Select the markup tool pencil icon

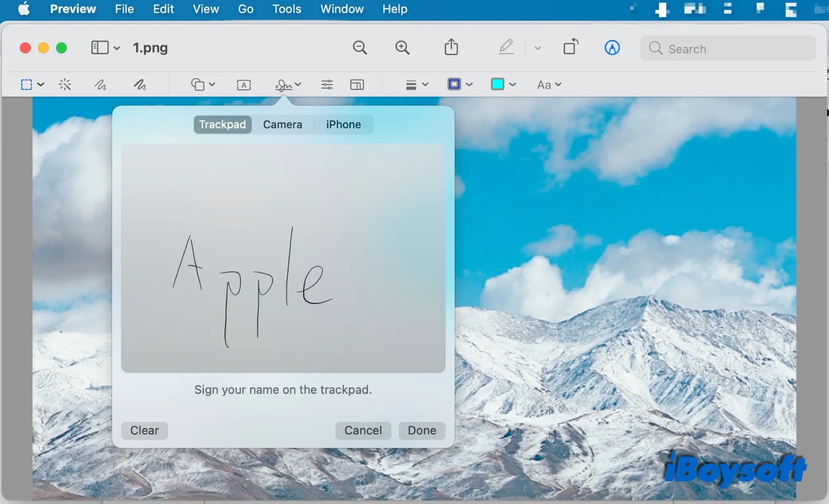(x=506, y=47)
